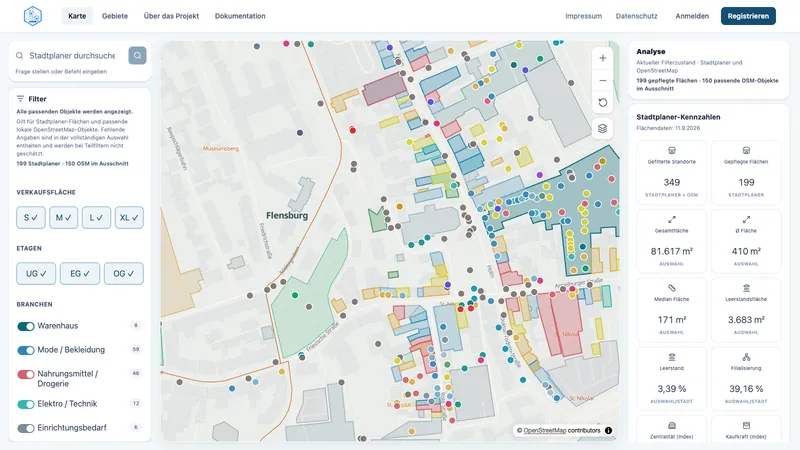Open the Impressum link
The width and height of the screenshot is (800, 450).
(583, 16)
